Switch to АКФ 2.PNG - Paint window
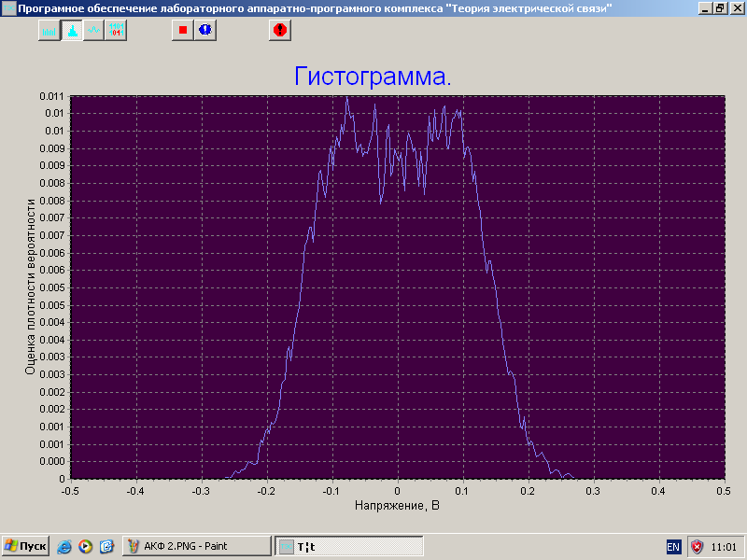The width and height of the screenshot is (747, 560). click(x=197, y=546)
